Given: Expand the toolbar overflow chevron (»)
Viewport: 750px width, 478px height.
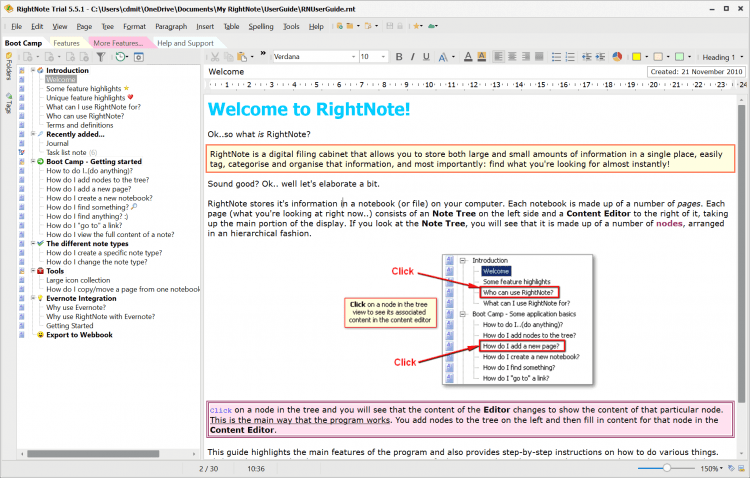Looking at the screenshot, I should click(263, 54).
